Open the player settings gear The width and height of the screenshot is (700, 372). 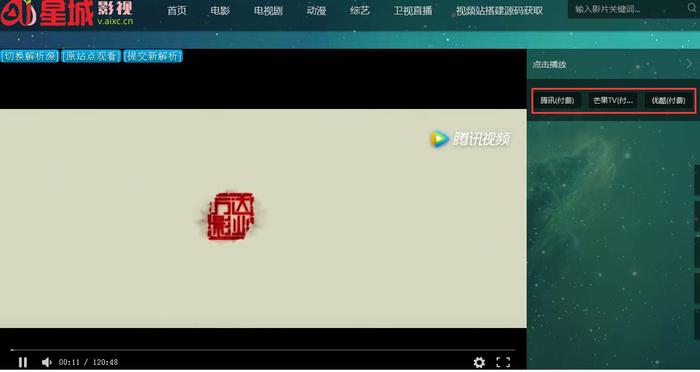click(x=479, y=362)
